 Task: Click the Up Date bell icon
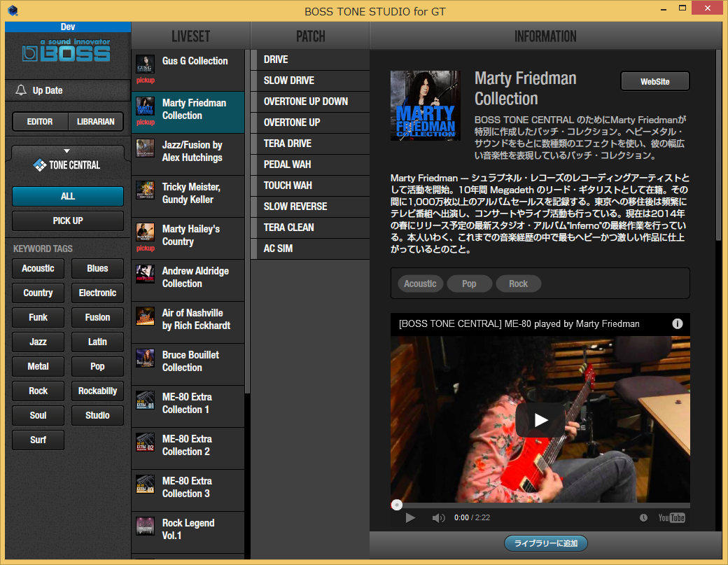click(21, 90)
